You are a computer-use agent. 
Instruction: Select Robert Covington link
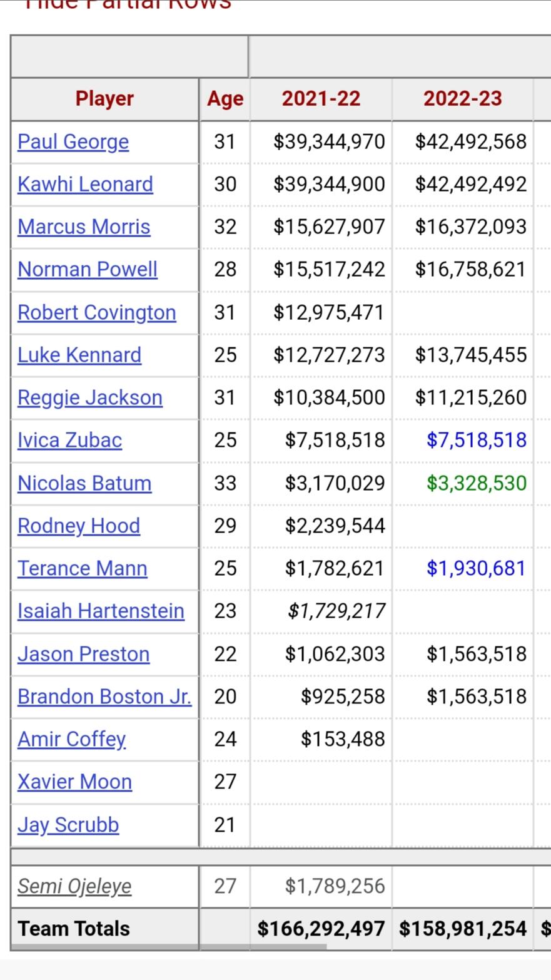(x=97, y=312)
